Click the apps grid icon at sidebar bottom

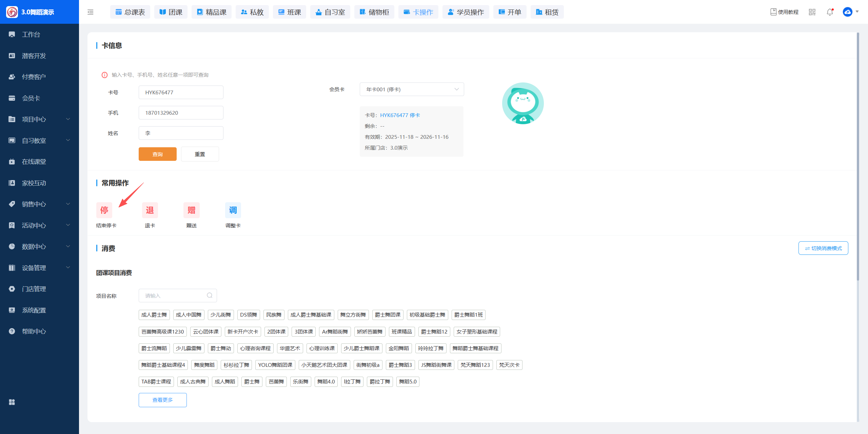(12, 402)
